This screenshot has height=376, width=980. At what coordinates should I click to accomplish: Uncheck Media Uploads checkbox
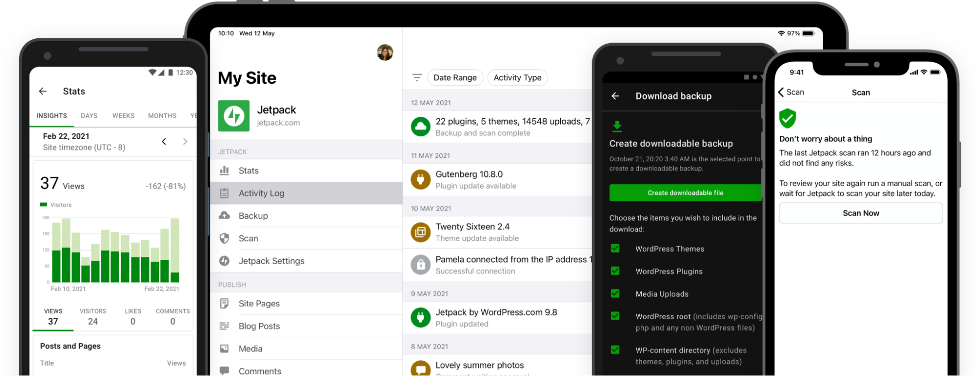[x=615, y=294]
